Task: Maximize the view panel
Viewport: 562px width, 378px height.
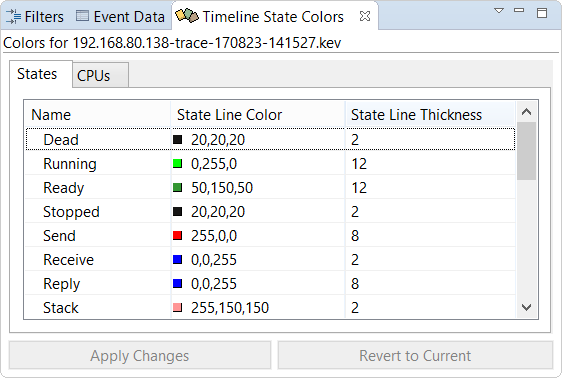Action: pyautogui.click(x=542, y=13)
